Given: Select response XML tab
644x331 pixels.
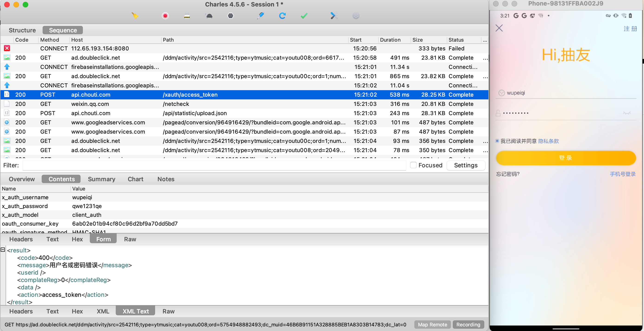Looking at the screenshot, I should (x=103, y=311).
